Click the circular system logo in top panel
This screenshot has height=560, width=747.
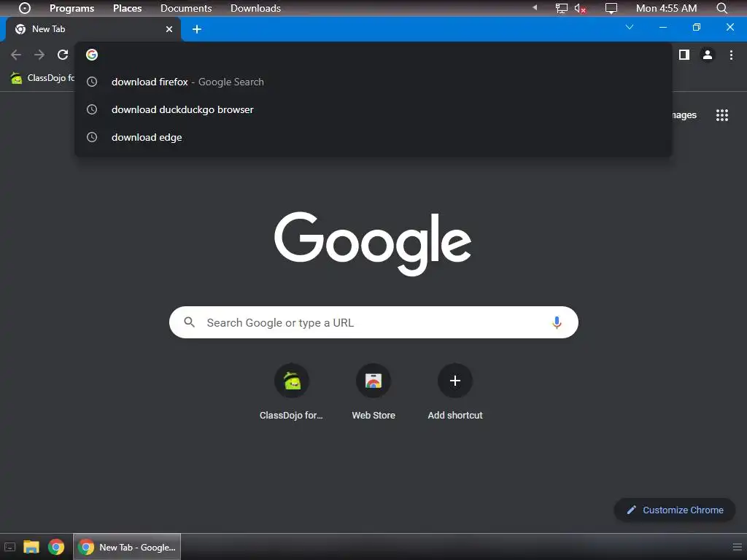click(x=24, y=8)
